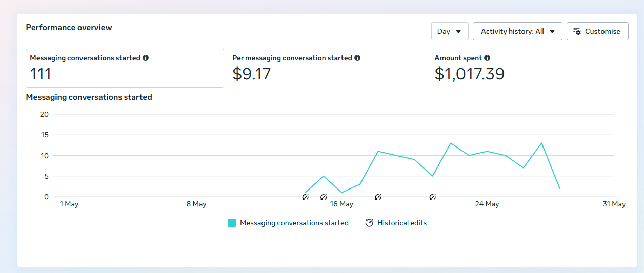
Task: Click the 16 May axis label
Action: coord(341,204)
